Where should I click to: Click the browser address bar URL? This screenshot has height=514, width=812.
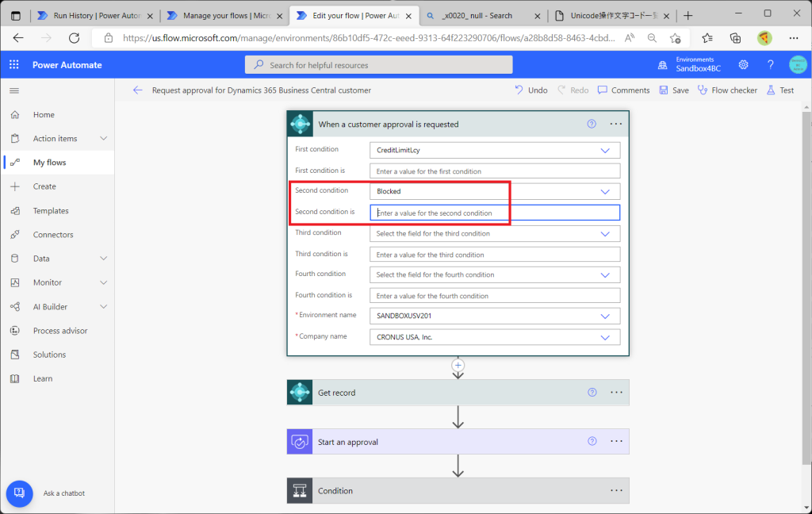(369, 38)
